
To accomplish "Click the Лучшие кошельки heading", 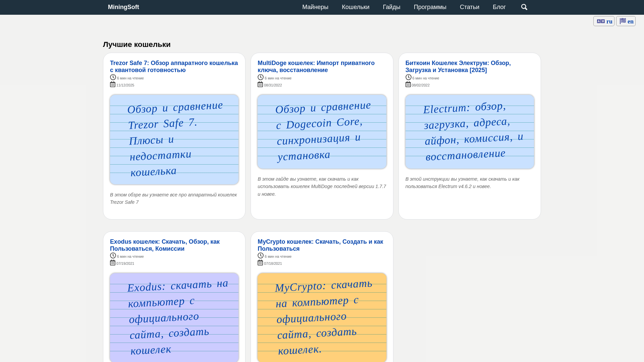I will click(x=137, y=44).
